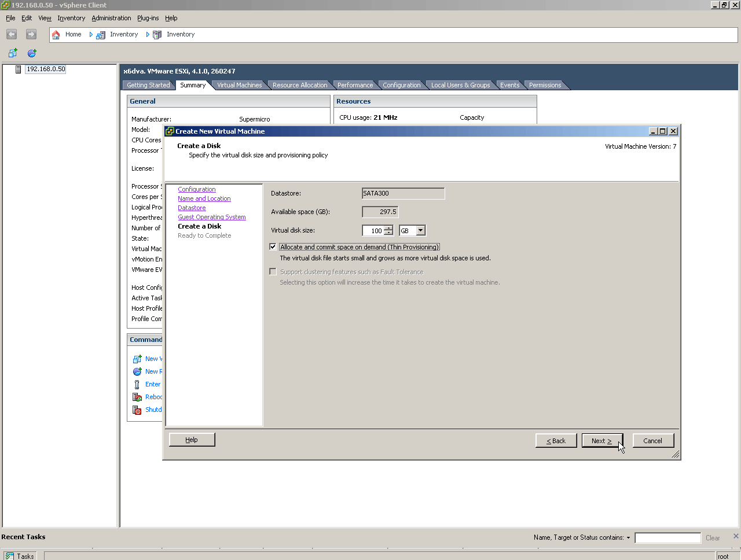Click the Datastore SATA300 field
Viewport: 741px width, 560px height.
[403, 194]
